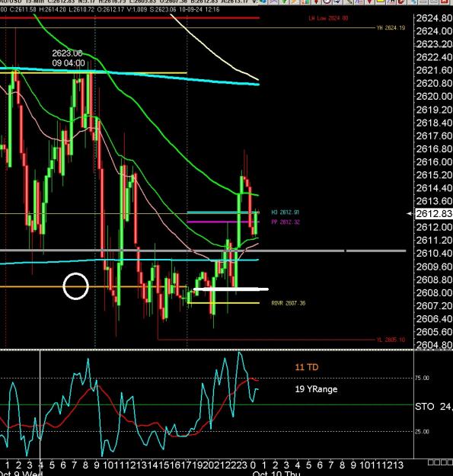Image resolution: width=453 pixels, height=476 pixels.
Task: Click the current price tag 2612.83
Action: coord(434,214)
